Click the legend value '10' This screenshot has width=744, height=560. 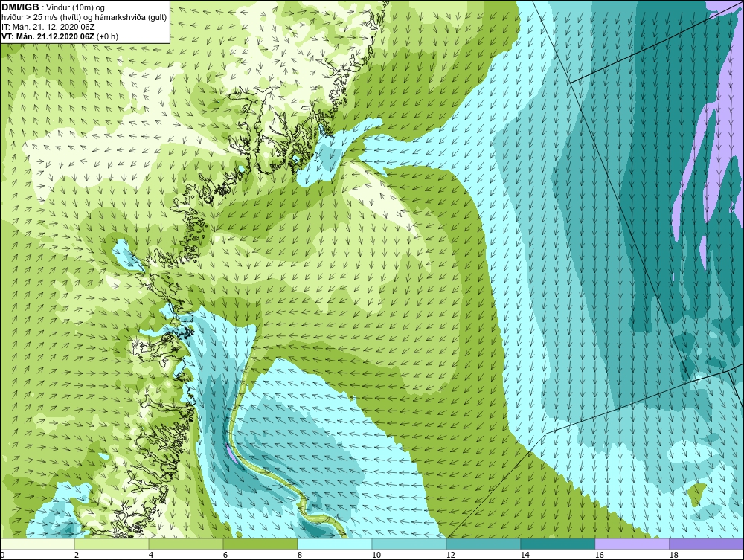[376, 555]
